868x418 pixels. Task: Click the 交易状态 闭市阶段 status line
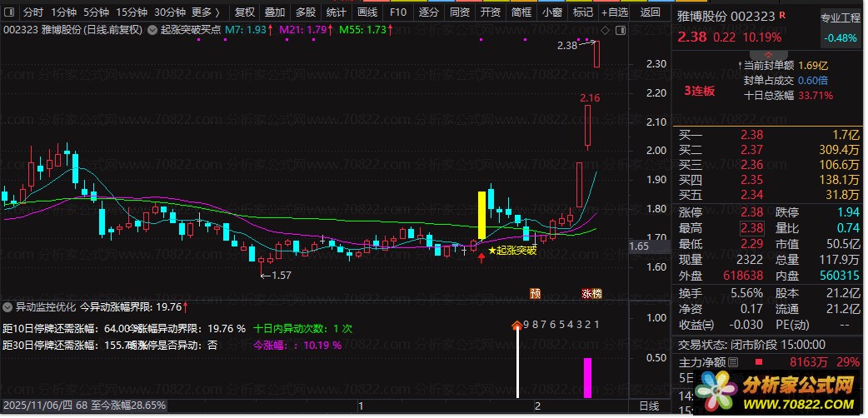tap(751, 345)
